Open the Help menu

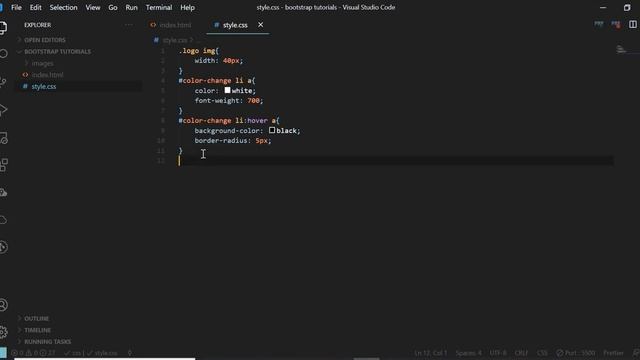[x=187, y=7]
